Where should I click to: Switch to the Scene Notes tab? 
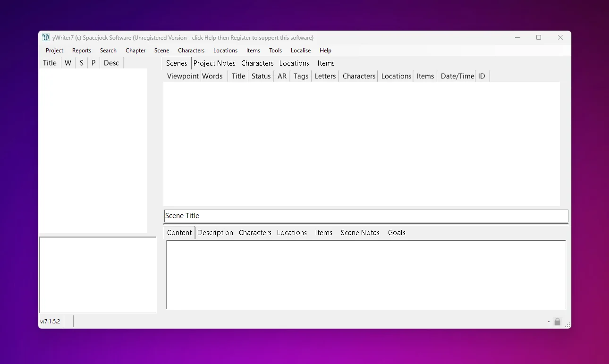pos(360,232)
